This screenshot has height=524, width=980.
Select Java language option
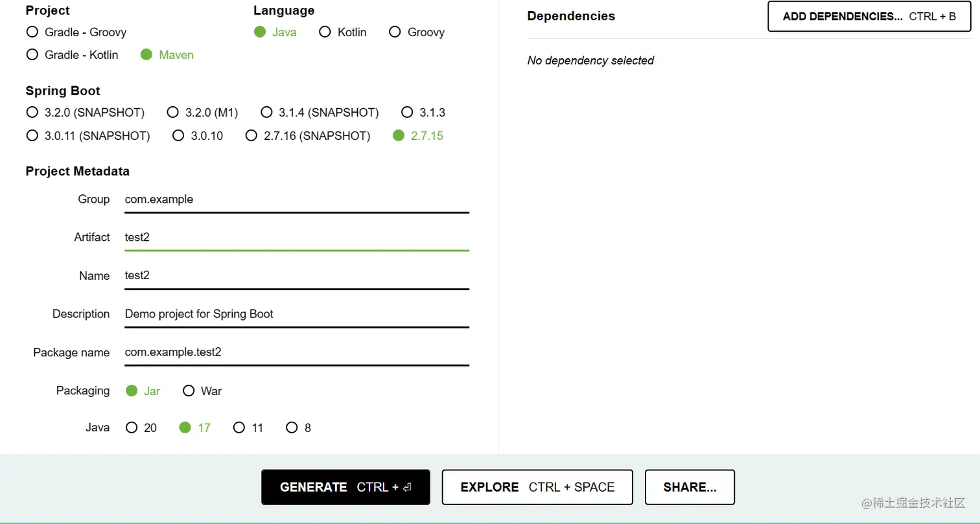coord(275,32)
